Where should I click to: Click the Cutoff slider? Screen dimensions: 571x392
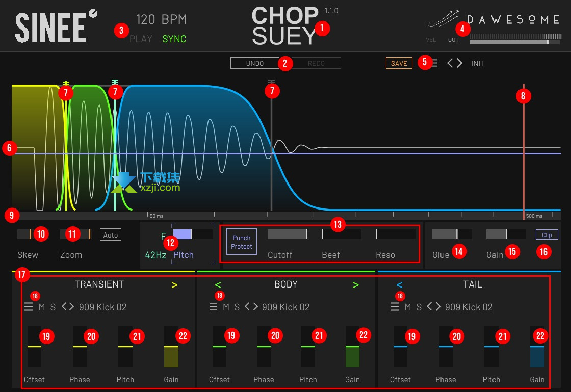pos(288,234)
